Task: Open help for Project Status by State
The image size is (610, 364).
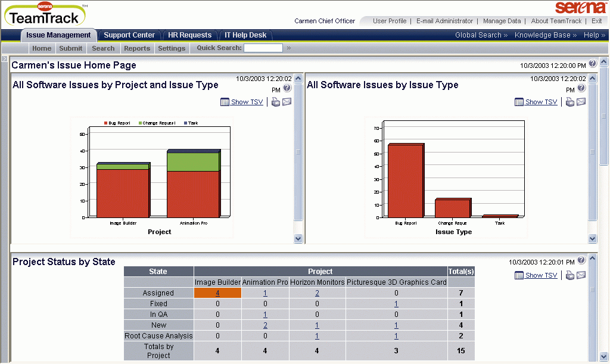Action: pyautogui.click(x=581, y=260)
